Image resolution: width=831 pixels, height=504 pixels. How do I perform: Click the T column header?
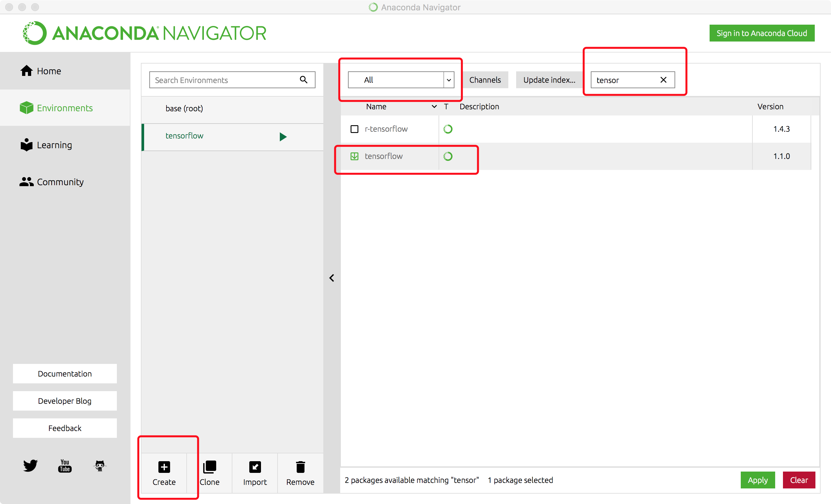point(446,106)
